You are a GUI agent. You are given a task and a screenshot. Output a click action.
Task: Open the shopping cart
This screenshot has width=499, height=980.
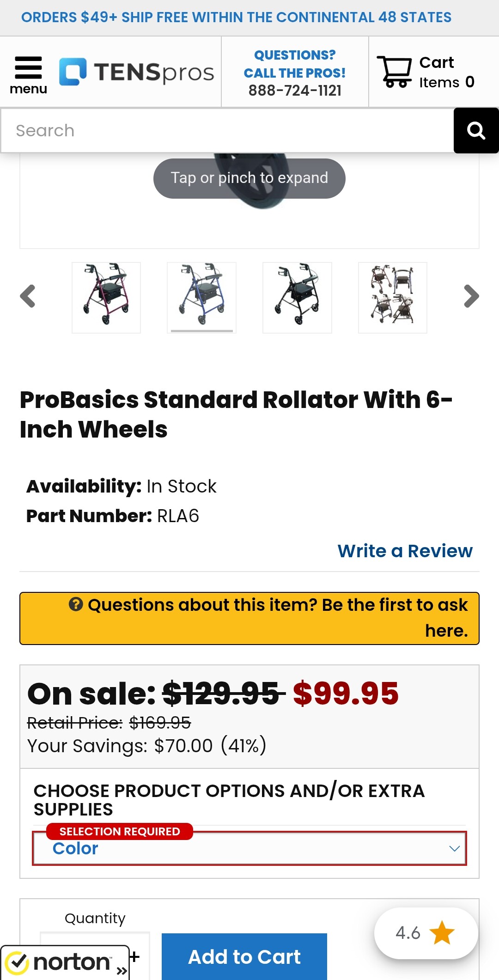(425, 72)
